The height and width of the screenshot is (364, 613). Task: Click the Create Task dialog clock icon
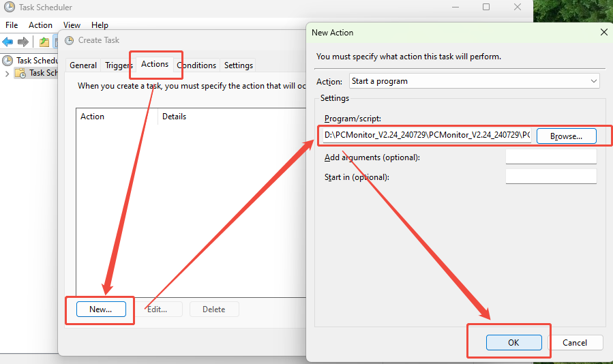click(x=69, y=40)
